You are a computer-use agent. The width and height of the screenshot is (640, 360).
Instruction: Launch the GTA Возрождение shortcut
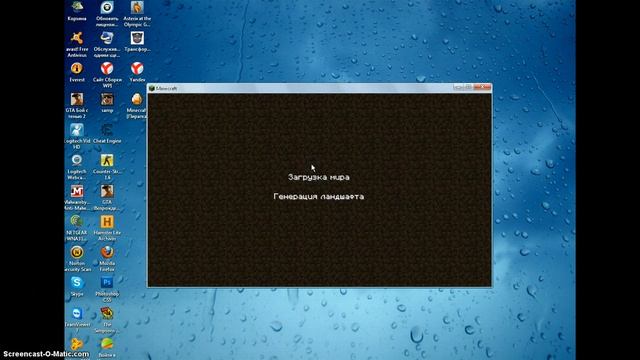click(x=107, y=197)
